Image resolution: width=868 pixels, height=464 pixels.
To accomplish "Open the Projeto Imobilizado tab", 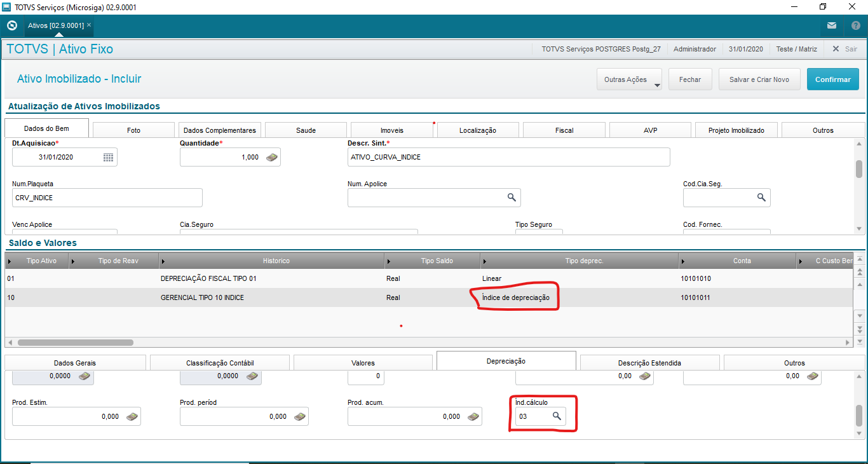I will (x=736, y=130).
